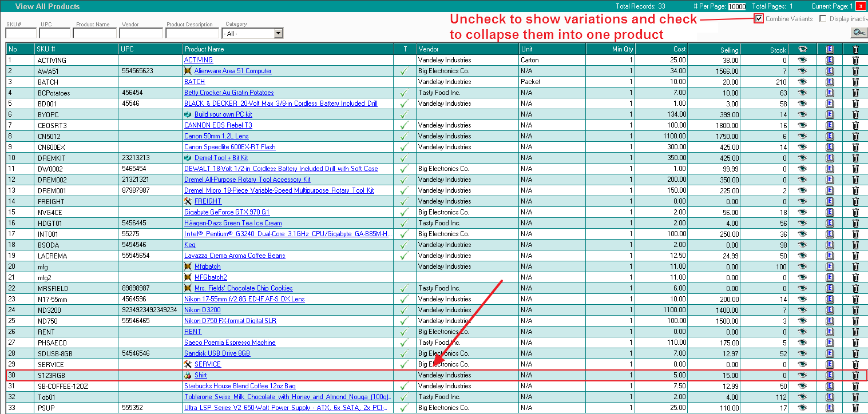
Task: Click trash icon for Keg row
Action: tap(855, 245)
